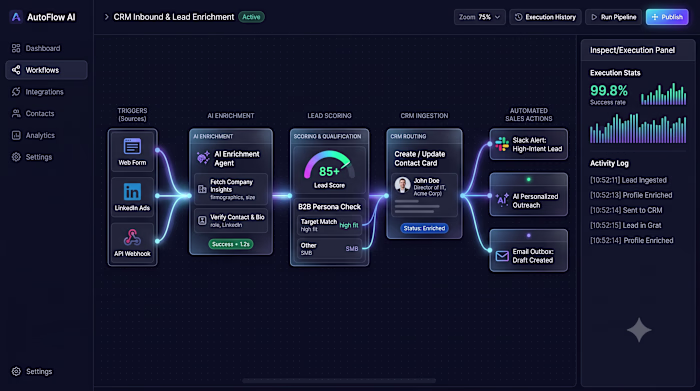The image size is (700, 391).
Task: Click the AutoFlow AI logo icon
Action: tap(16, 17)
